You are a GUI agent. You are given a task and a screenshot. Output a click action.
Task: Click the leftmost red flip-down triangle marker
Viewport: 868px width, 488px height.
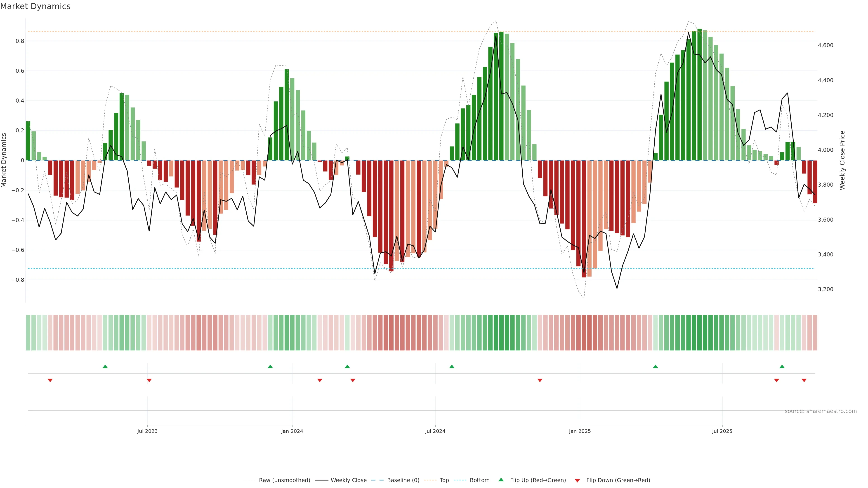coord(50,380)
